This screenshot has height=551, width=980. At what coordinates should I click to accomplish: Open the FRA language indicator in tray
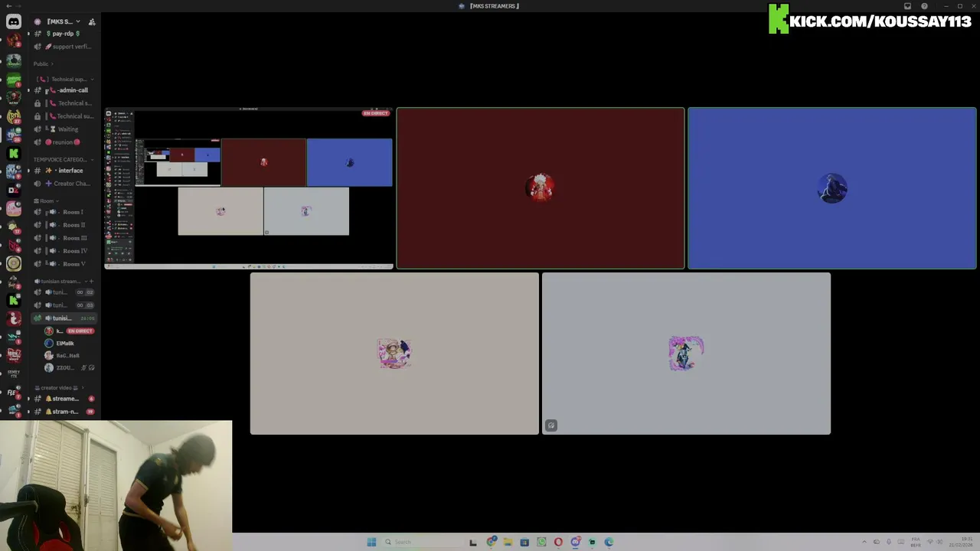pos(916,542)
